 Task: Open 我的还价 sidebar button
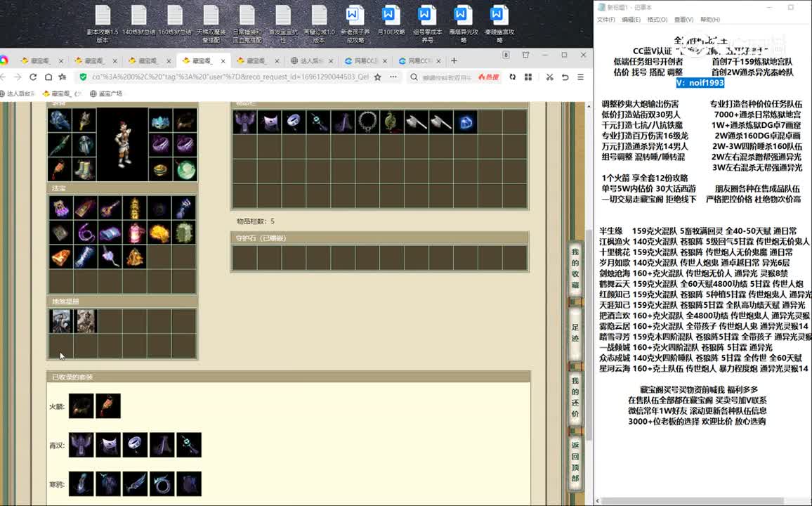pos(575,397)
